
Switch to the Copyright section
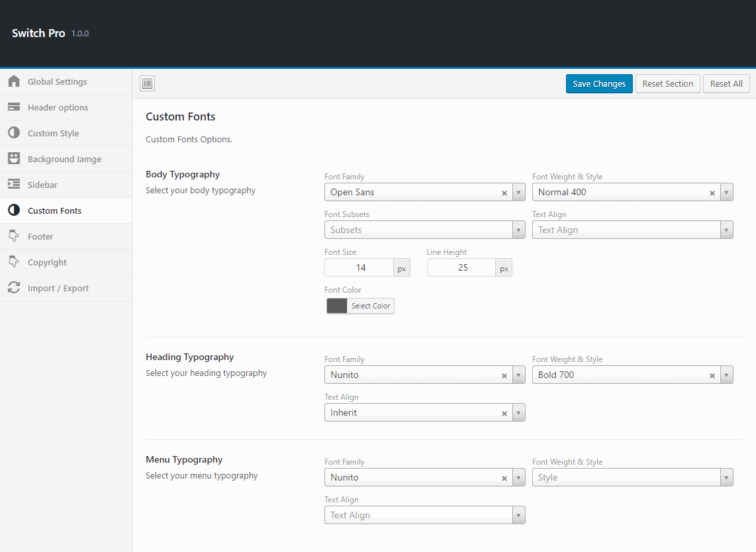(47, 262)
